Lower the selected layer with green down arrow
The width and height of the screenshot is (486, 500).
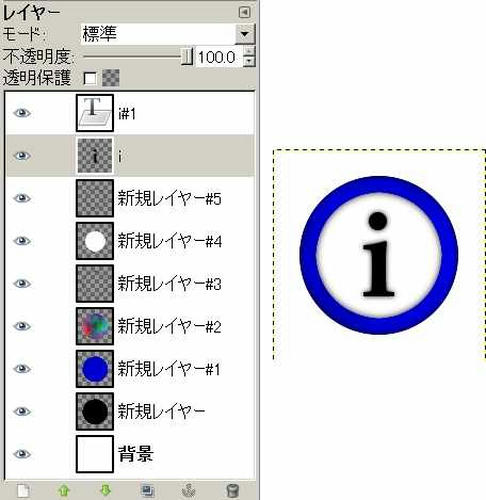point(105,490)
